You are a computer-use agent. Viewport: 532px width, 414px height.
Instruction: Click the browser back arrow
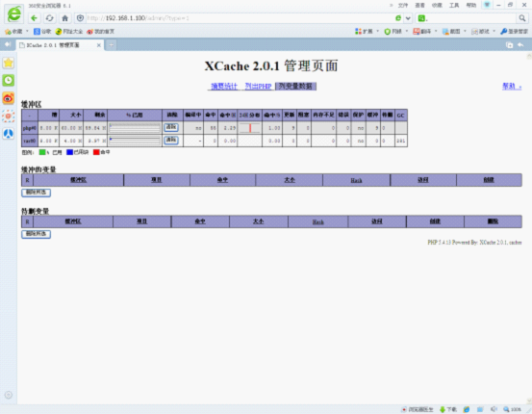[34, 18]
